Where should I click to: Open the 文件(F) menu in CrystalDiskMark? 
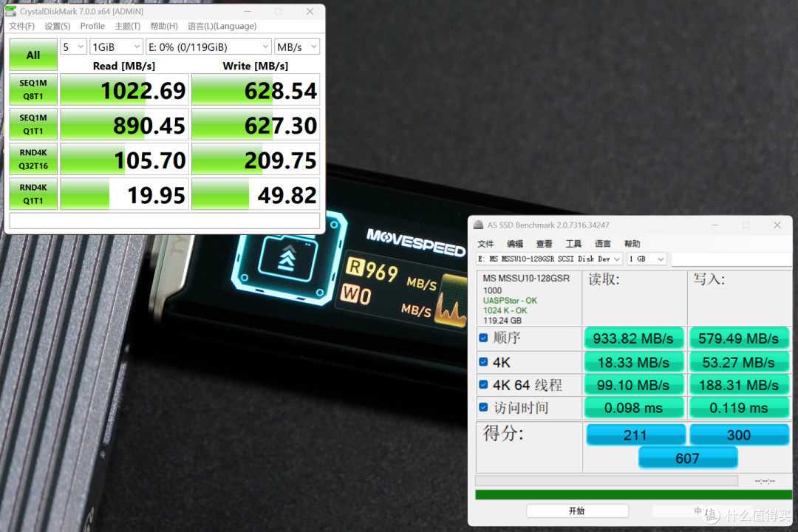click(21, 26)
